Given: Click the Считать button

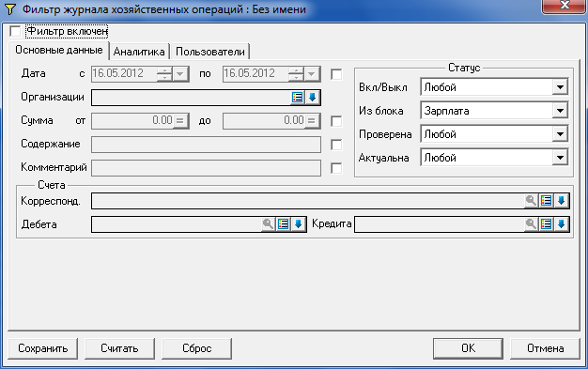Looking at the screenshot, I should point(119,348).
